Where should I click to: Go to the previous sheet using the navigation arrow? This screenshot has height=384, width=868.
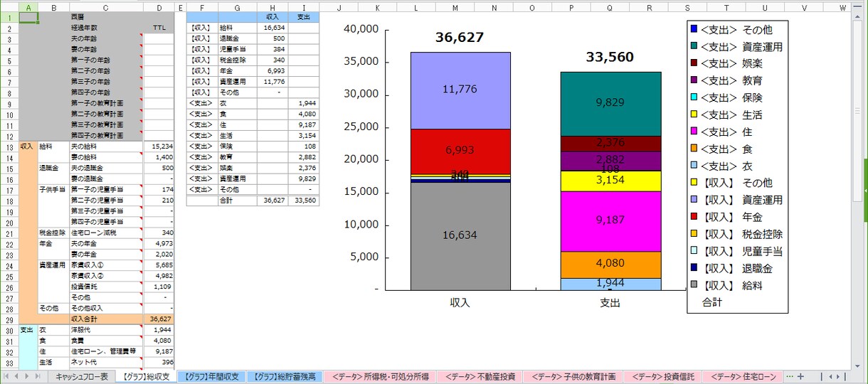click(18, 376)
